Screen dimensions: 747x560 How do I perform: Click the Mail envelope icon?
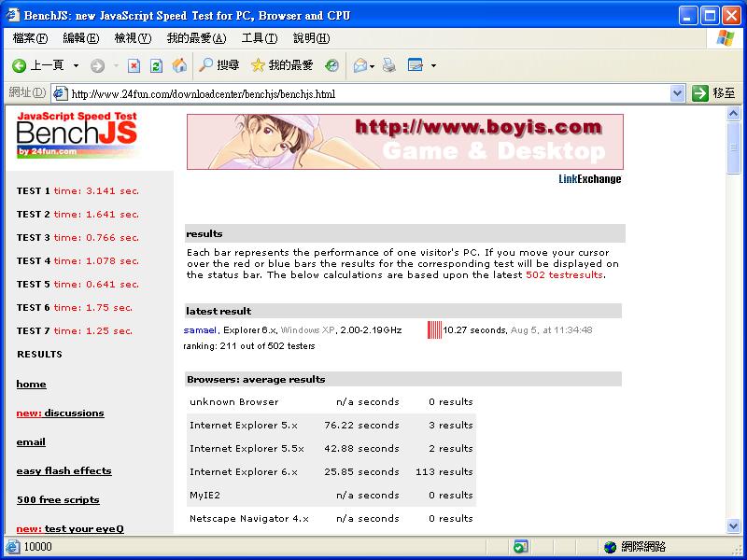tap(360, 65)
